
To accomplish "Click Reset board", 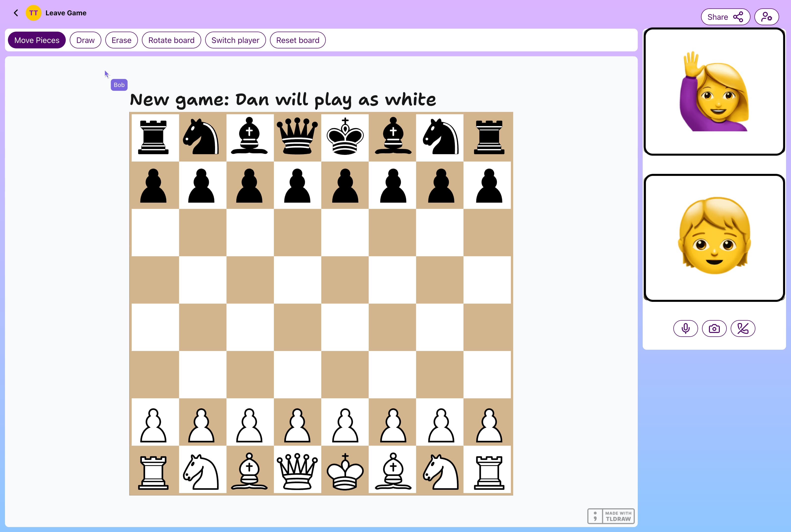I will pyautogui.click(x=297, y=40).
